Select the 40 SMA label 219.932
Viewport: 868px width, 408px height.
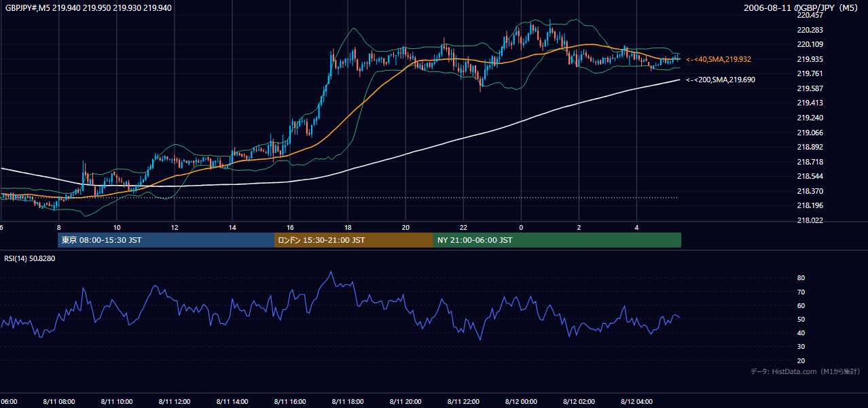[719, 60]
